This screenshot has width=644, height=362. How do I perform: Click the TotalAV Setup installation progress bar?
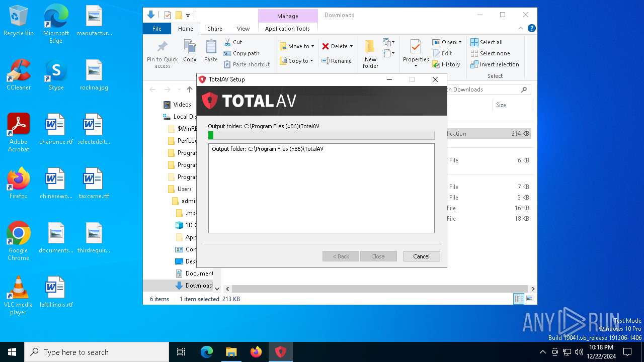click(321, 135)
